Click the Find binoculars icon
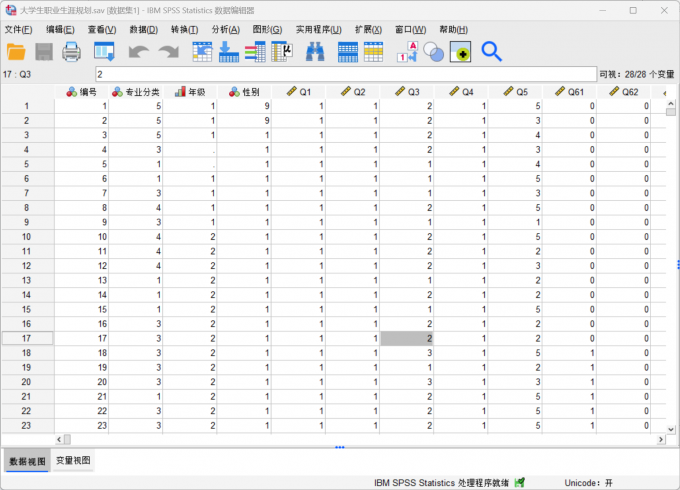 (314, 51)
